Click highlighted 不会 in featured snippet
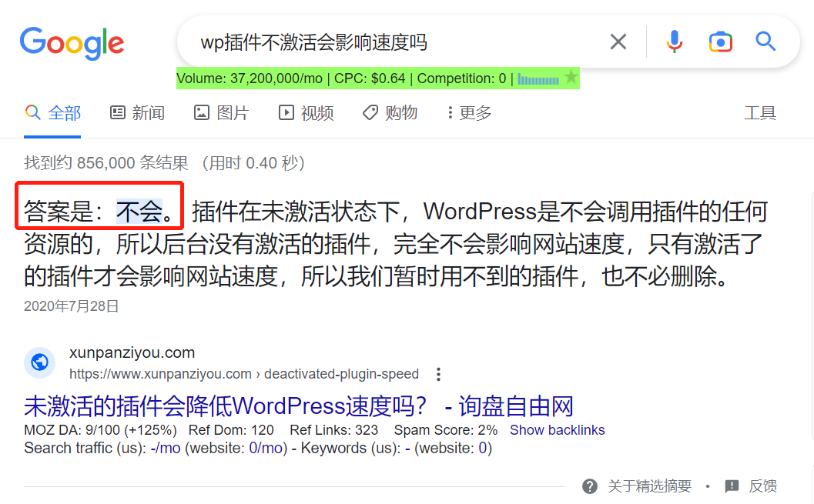Screen dimensions: 814x504 click(x=139, y=212)
